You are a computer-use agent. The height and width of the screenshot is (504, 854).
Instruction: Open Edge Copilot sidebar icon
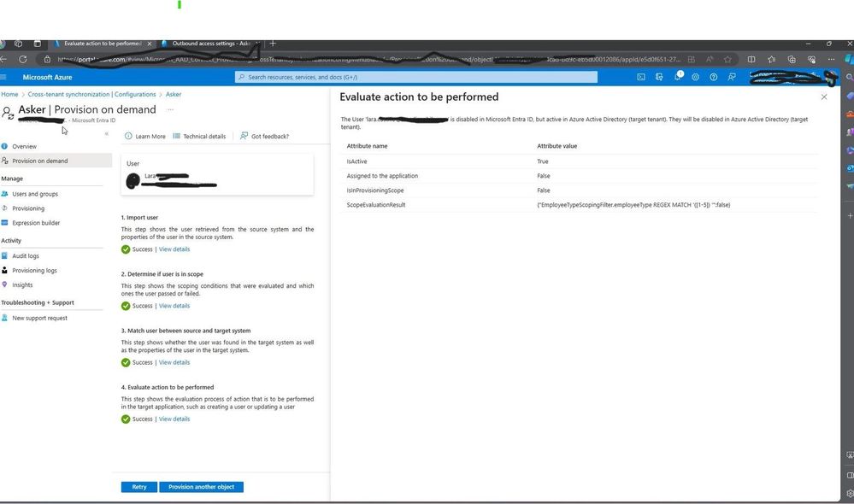pos(850,59)
